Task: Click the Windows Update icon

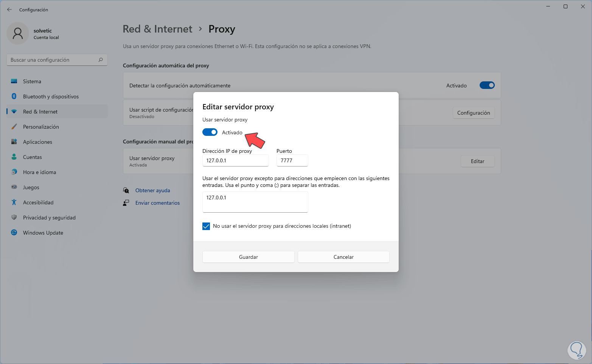Action: coord(14,233)
